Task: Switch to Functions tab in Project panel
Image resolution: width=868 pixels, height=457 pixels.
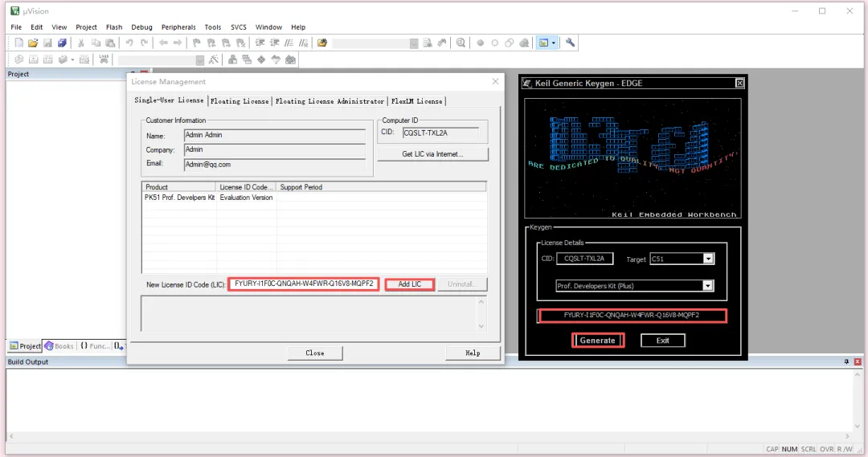Action: pyautogui.click(x=95, y=346)
